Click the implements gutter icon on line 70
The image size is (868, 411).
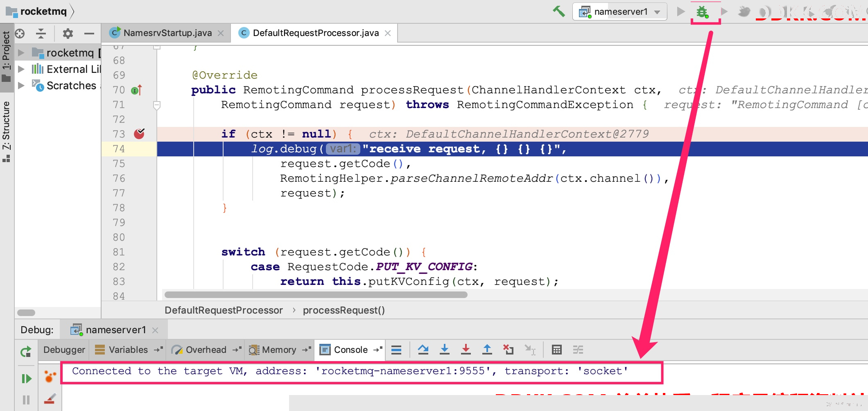coord(136,90)
